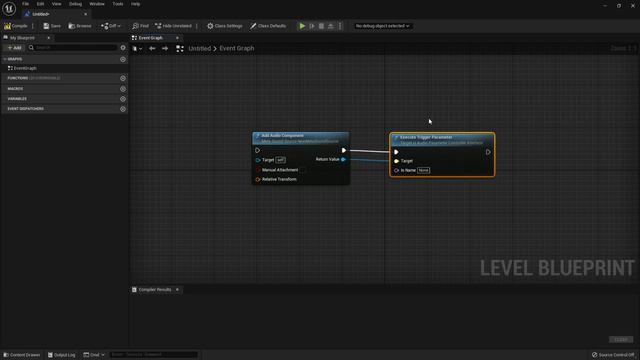Open the graph bookmarks dropdown

click(137, 49)
